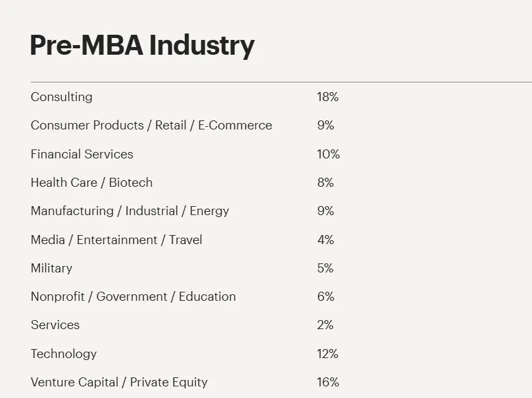Click the 5% value for Military
Image resolution: width=532 pixels, height=398 pixels.
pyautogui.click(x=325, y=269)
